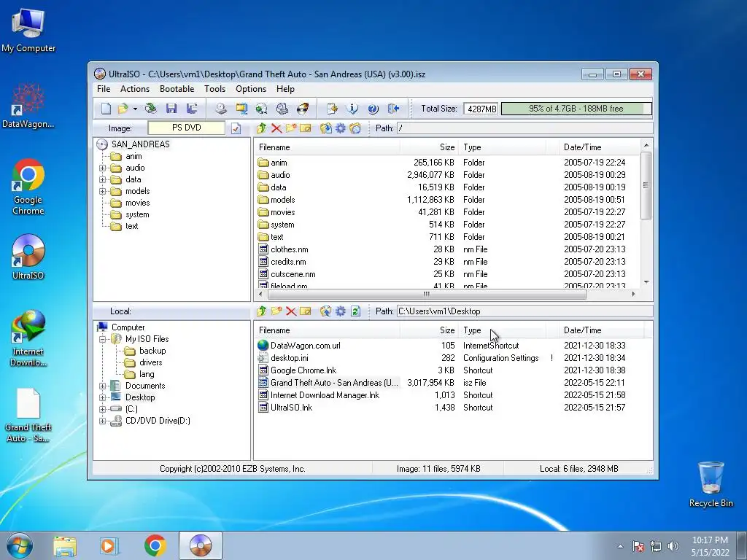Expand the data folder in image tree
This screenshot has width=747, height=560.
tap(102, 179)
